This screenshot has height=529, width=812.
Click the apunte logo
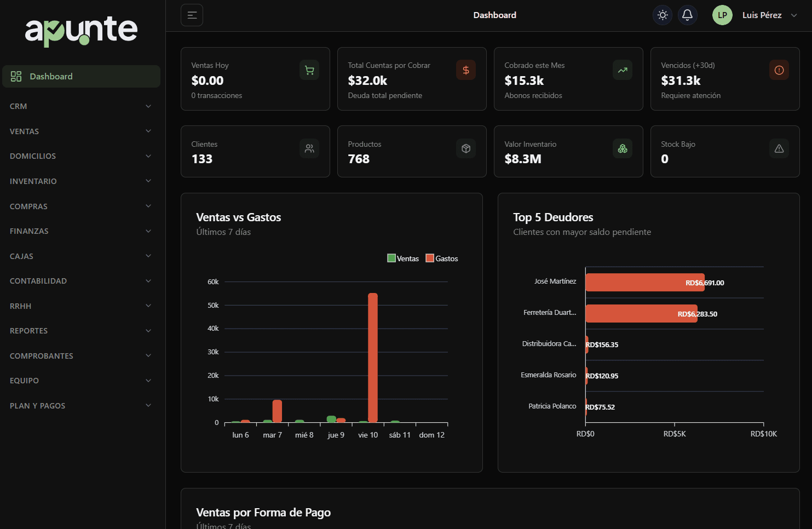click(x=81, y=31)
